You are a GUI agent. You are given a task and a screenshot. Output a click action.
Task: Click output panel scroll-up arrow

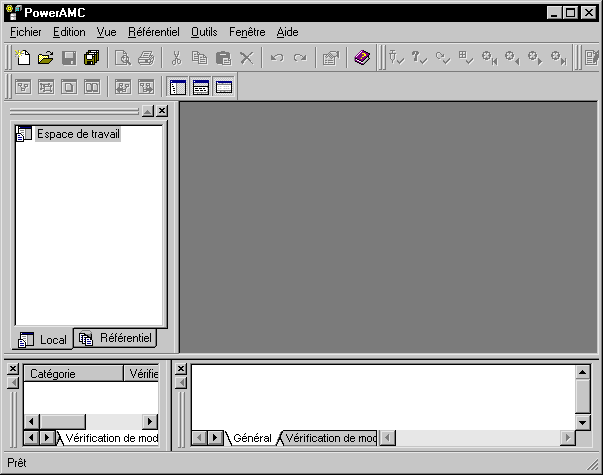pos(583,372)
